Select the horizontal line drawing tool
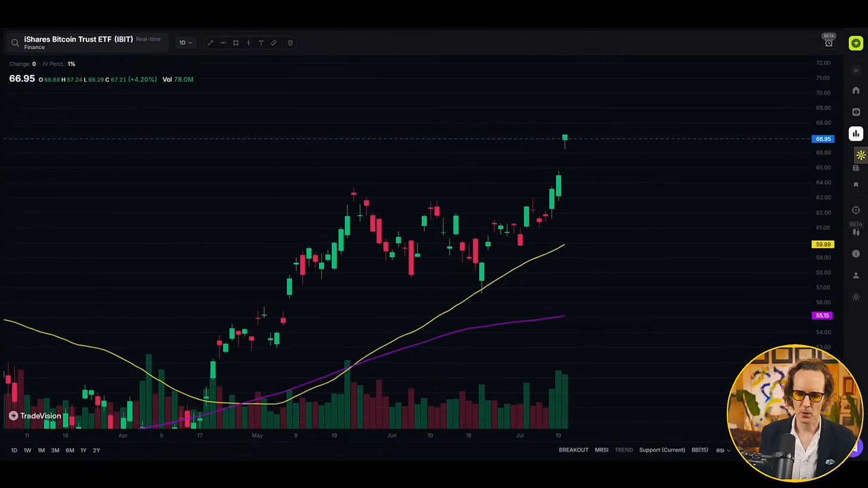Viewport: 868px width, 488px height. (223, 42)
